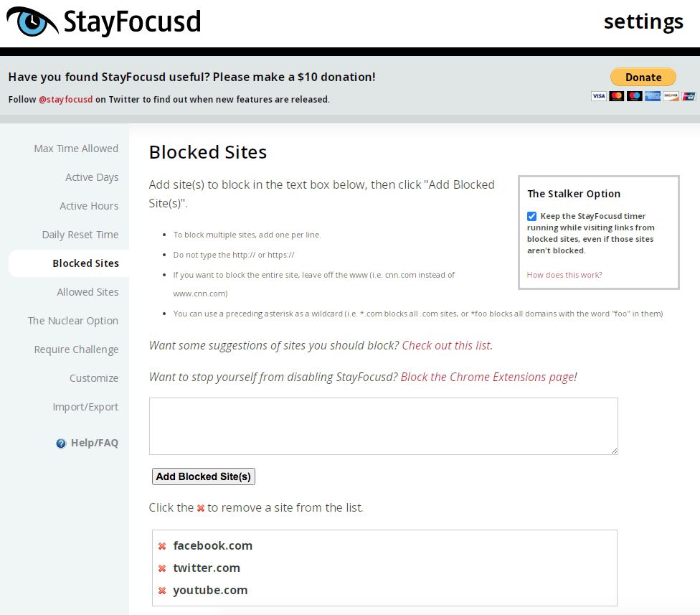Click the yellow Donate button
Image resolution: width=700 pixels, height=615 pixels.
[x=643, y=78]
